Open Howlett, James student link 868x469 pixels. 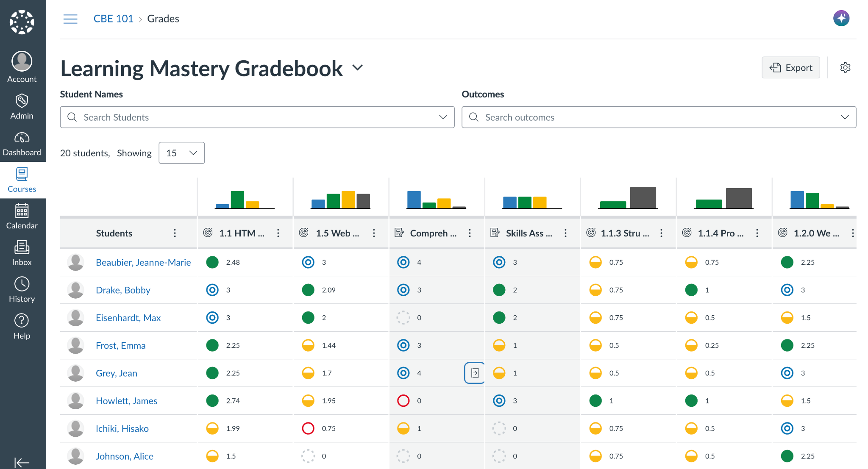tap(126, 401)
